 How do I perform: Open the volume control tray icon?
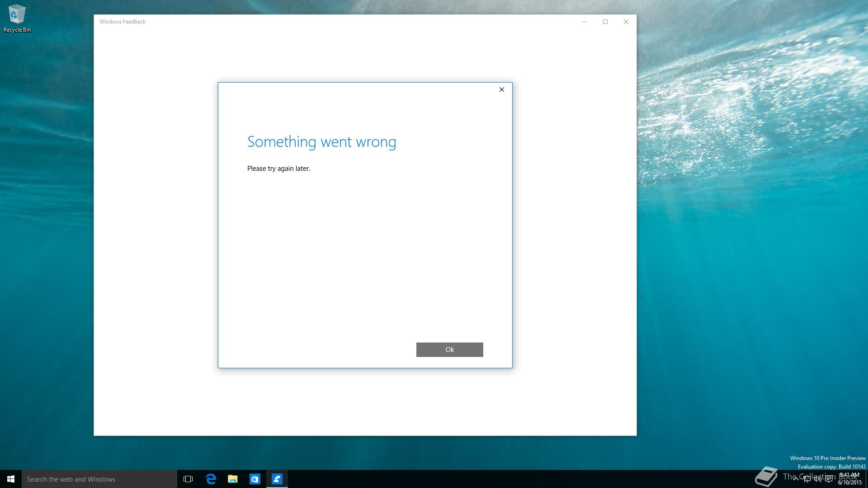[817, 479]
